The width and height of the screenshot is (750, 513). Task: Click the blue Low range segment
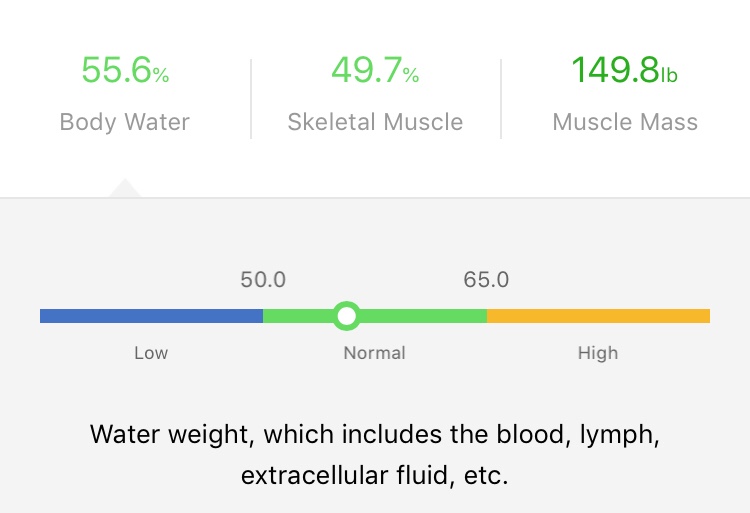(150, 316)
